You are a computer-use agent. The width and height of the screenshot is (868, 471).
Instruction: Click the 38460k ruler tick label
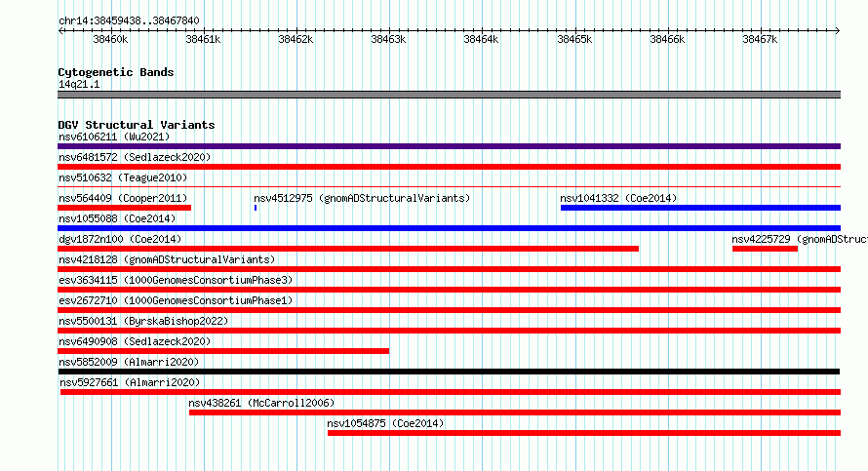[x=110, y=39]
